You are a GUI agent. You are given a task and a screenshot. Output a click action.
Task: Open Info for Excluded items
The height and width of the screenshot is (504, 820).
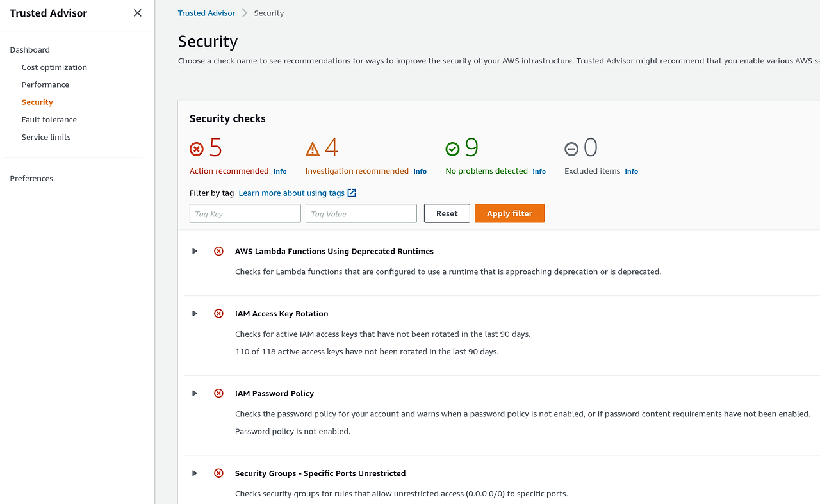(631, 172)
